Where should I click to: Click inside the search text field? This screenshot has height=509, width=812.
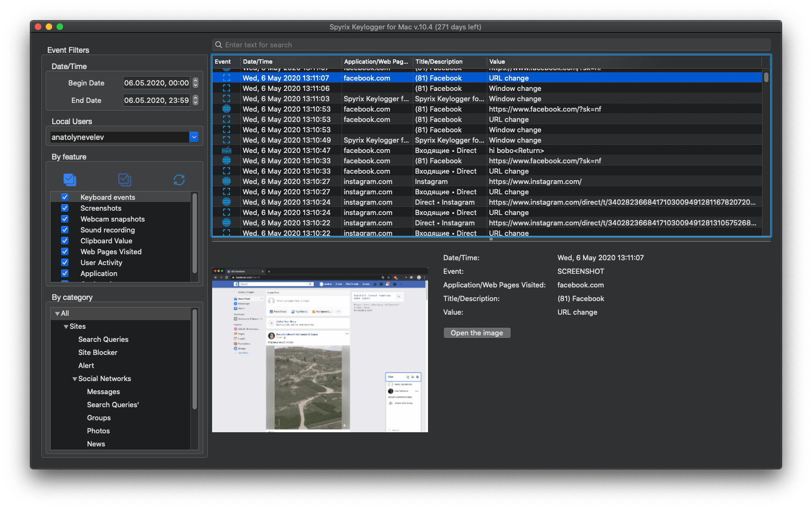[x=381, y=44]
